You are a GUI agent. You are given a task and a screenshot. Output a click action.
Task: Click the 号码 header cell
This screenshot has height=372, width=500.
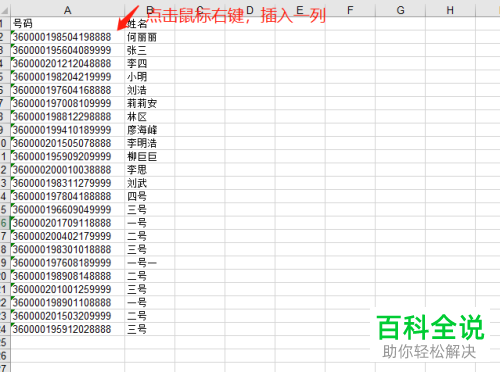[67, 24]
